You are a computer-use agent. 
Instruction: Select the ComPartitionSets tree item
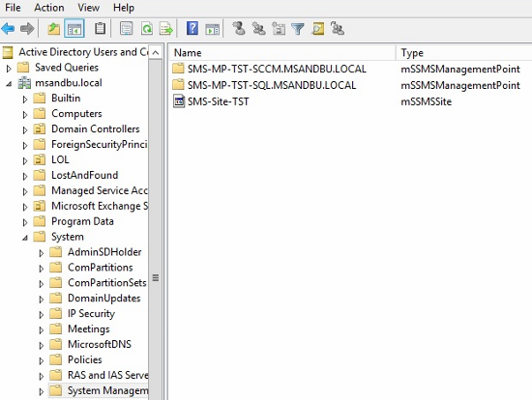click(x=106, y=283)
